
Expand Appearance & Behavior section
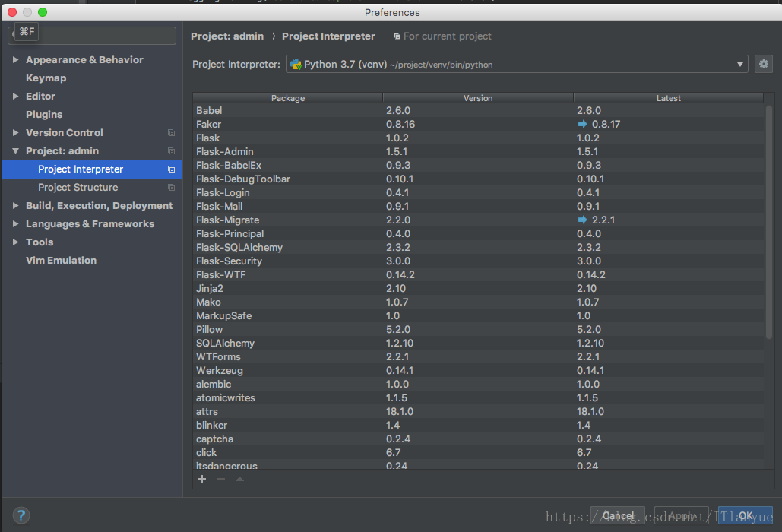coord(15,59)
